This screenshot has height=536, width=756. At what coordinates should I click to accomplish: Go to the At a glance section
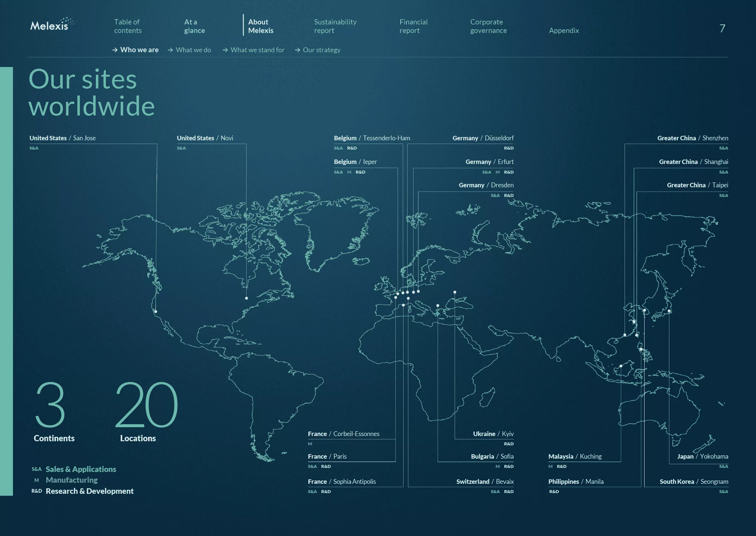(194, 26)
